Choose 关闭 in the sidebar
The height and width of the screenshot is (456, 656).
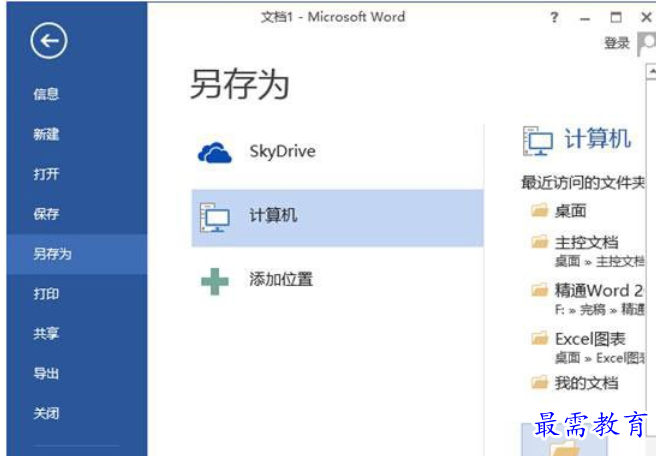click(46, 414)
